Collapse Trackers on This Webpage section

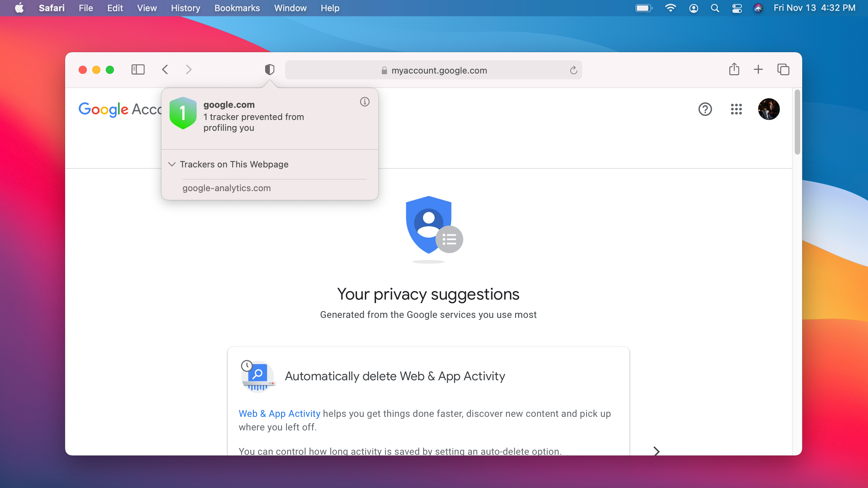point(172,164)
